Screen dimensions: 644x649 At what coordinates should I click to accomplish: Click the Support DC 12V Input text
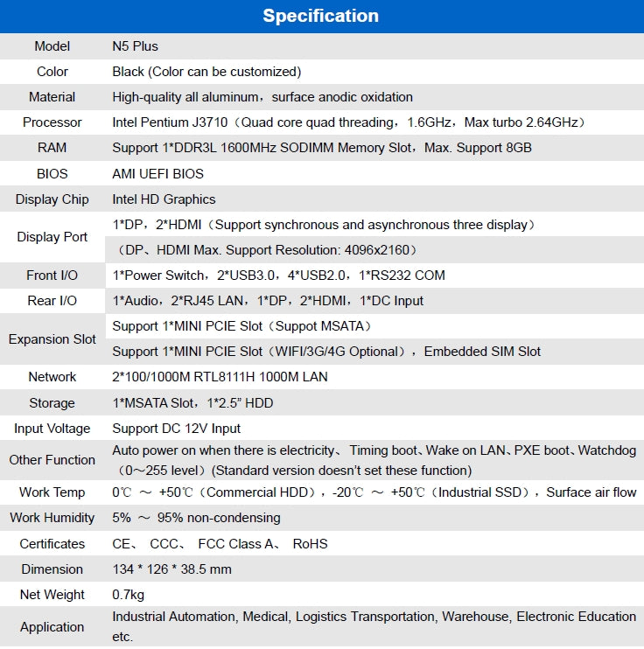point(176,429)
